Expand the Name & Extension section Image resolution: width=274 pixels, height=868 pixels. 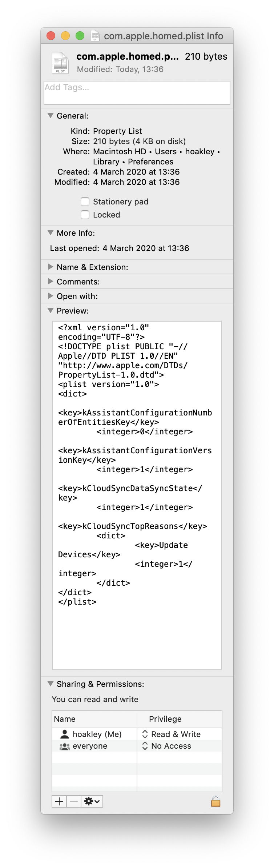pos(51,267)
